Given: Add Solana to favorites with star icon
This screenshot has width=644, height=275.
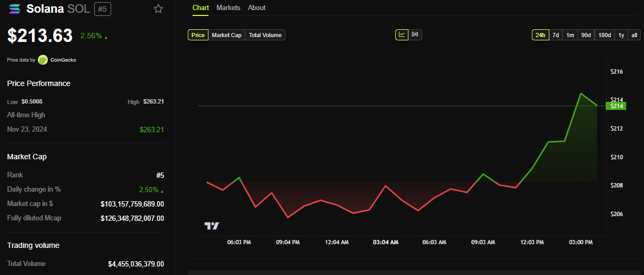Looking at the screenshot, I should pos(158,8).
